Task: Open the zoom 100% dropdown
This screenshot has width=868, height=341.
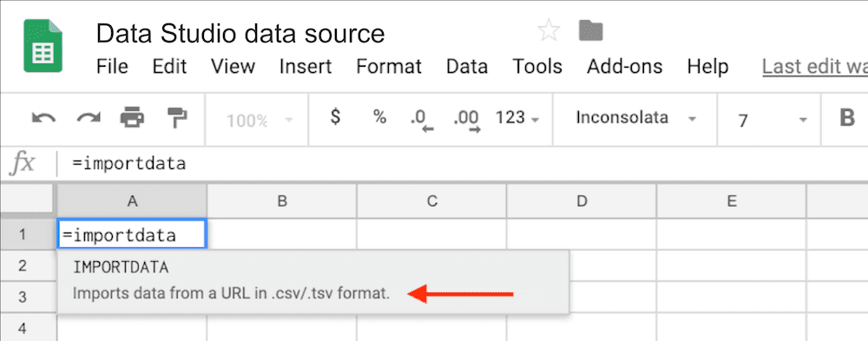Action: pyautogui.click(x=260, y=120)
